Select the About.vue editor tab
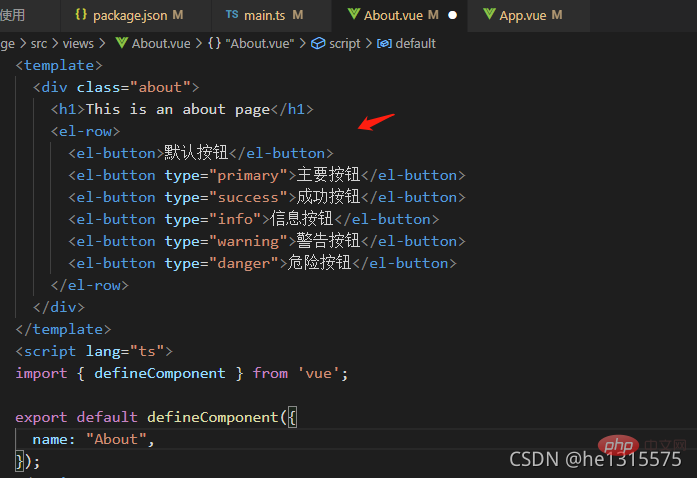 (x=399, y=16)
